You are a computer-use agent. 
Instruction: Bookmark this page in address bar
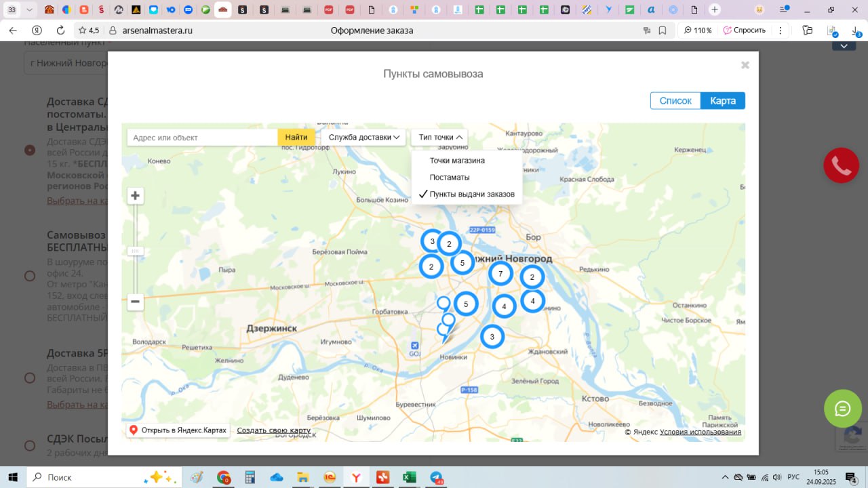coord(663,30)
